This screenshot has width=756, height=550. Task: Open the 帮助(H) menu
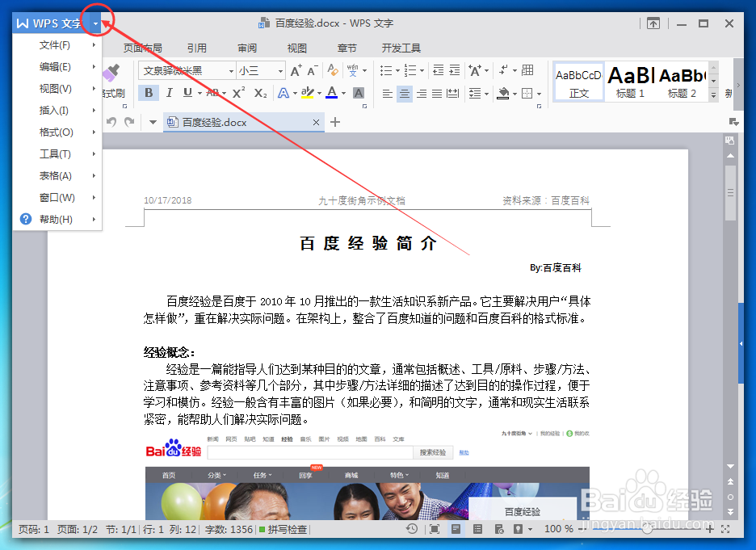[57, 220]
